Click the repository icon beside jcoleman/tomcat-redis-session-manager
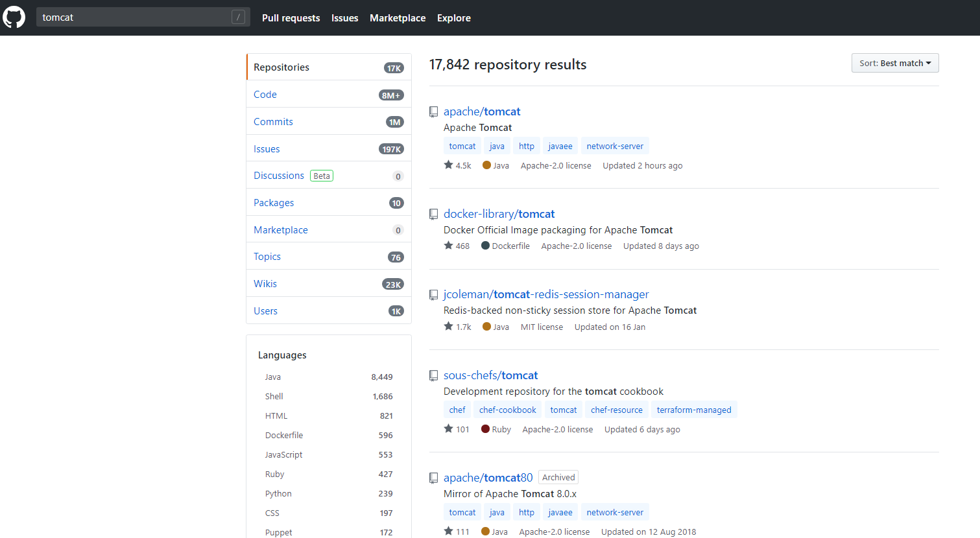Screen dimensions: 980x538 [433, 295]
